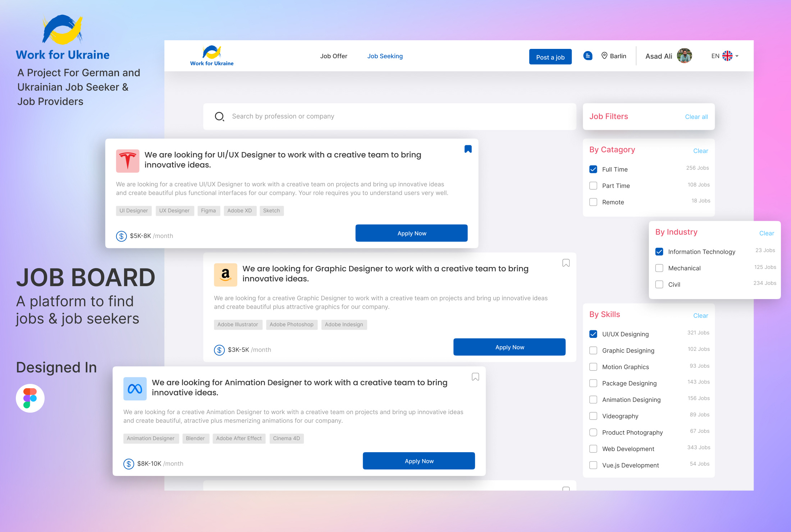The height and width of the screenshot is (532, 791).
Task: Click the location pin icon near Barlin
Action: tap(604, 56)
